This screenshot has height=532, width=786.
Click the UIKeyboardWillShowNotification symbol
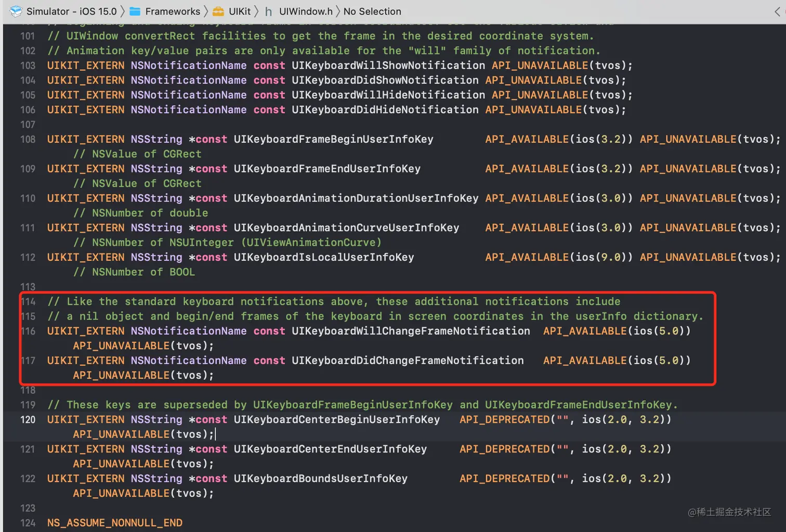388,65
